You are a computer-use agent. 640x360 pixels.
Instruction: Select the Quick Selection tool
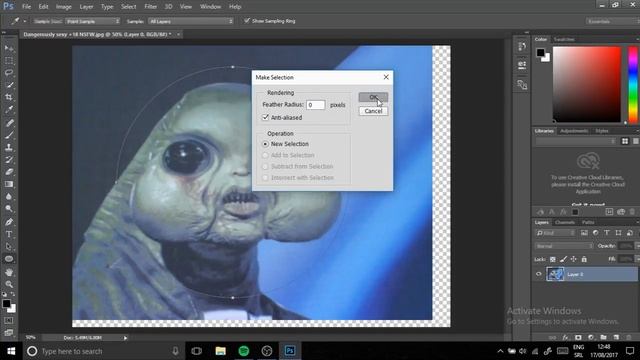(9, 85)
